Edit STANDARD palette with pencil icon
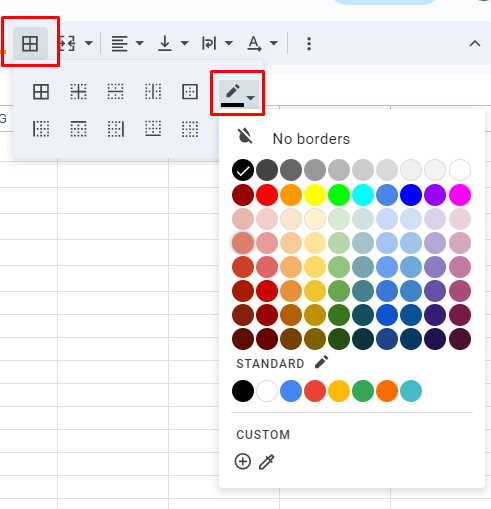The width and height of the screenshot is (491, 509). pos(322,362)
